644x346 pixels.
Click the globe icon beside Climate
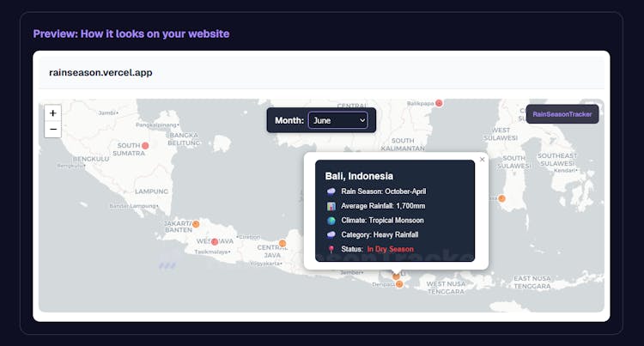tap(331, 221)
